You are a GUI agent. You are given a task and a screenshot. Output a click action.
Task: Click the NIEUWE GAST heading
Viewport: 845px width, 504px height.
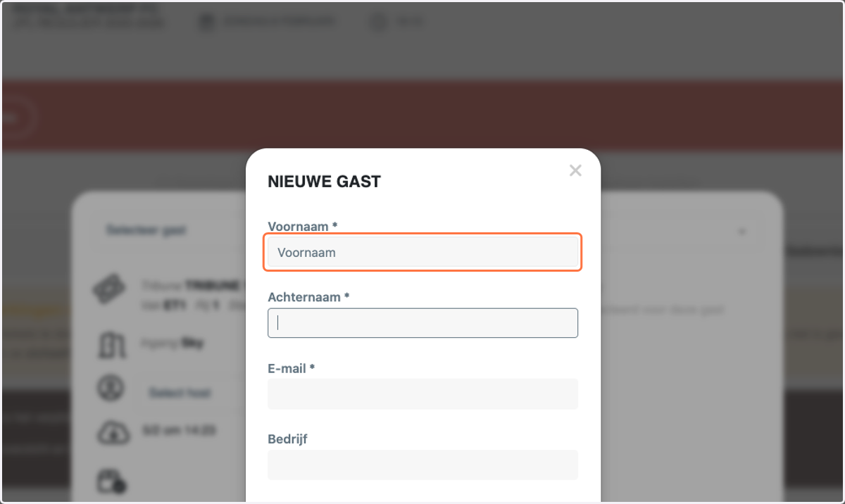324,182
